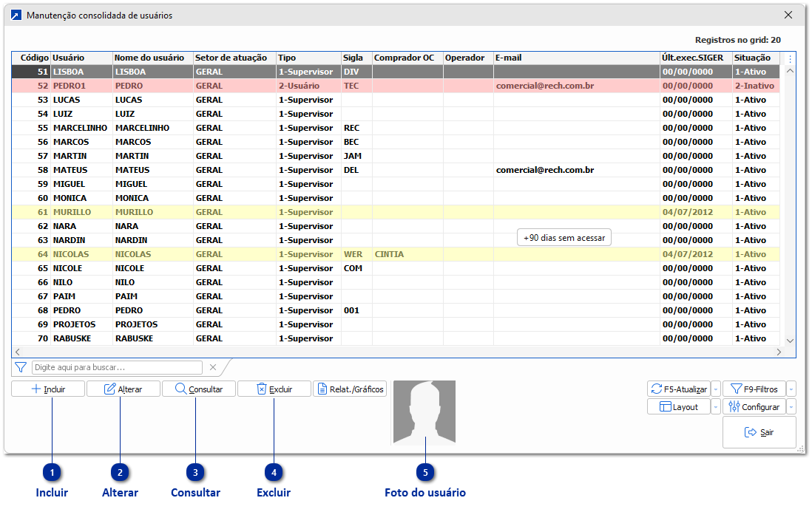812x512 pixels.
Task: Click the funnel icon beside search box
Action: tap(21, 367)
